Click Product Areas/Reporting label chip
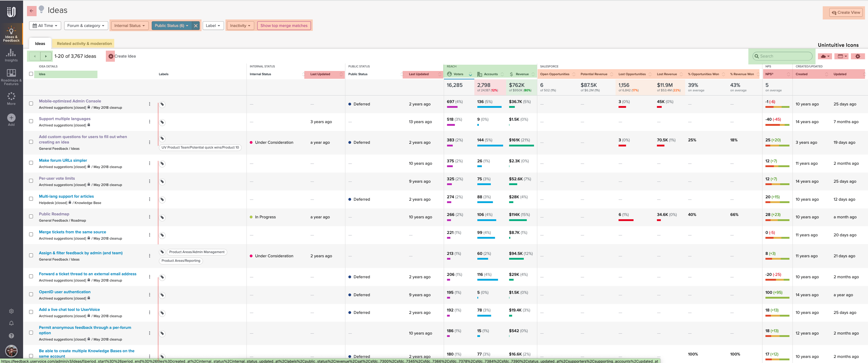Screen dimensions: 868x363 pyautogui.click(x=180, y=261)
